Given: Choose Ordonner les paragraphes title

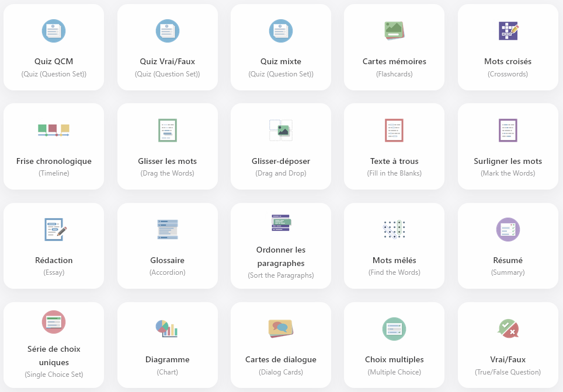Looking at the screenshot, I should (x=281, y=256).
